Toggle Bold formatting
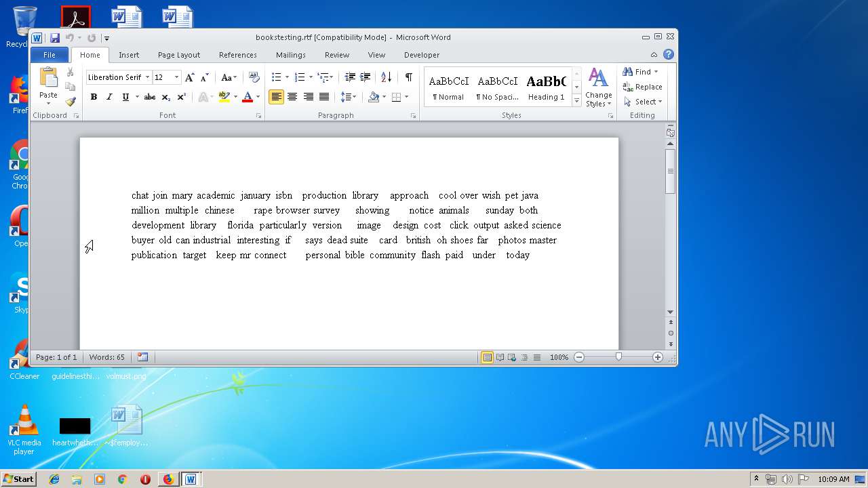The height and width of the screenshot is (488, 868). pyautogui.click(x=94, y=97)
